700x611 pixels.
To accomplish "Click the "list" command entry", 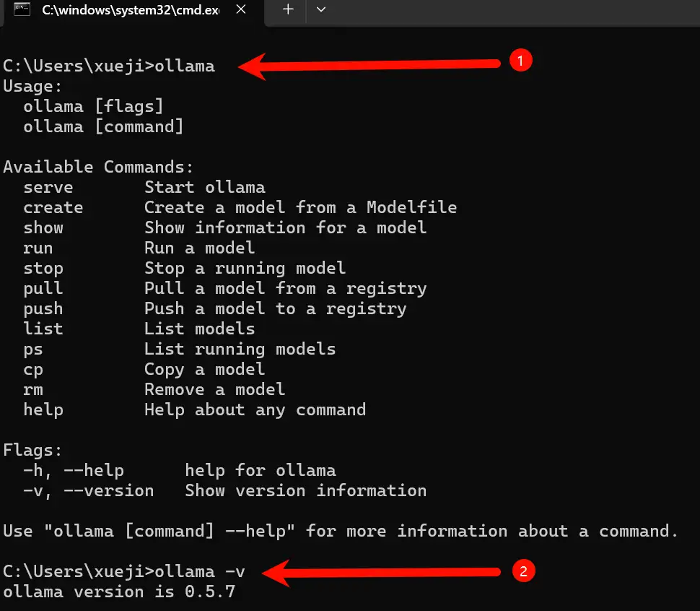I will point(43,329).
